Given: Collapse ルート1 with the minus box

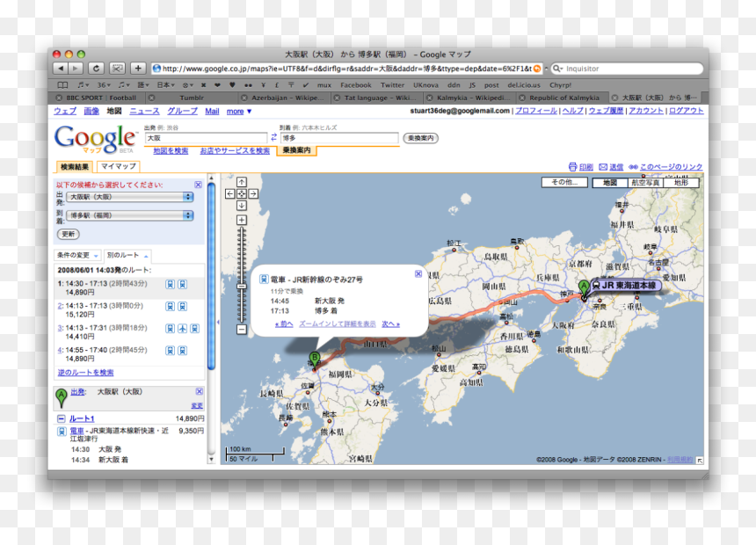Looking at the screenshot, I should 61,418.
